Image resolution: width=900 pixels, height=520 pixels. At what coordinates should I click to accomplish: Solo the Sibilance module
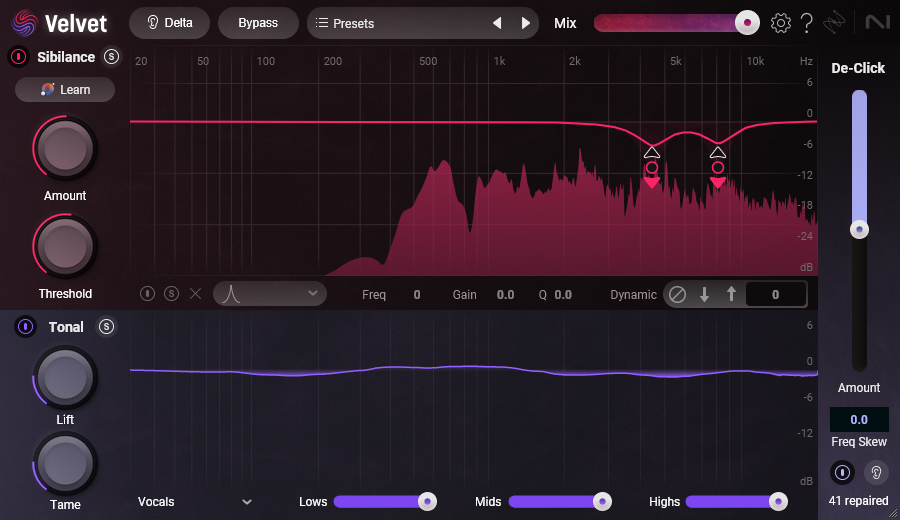click(111, 57)
